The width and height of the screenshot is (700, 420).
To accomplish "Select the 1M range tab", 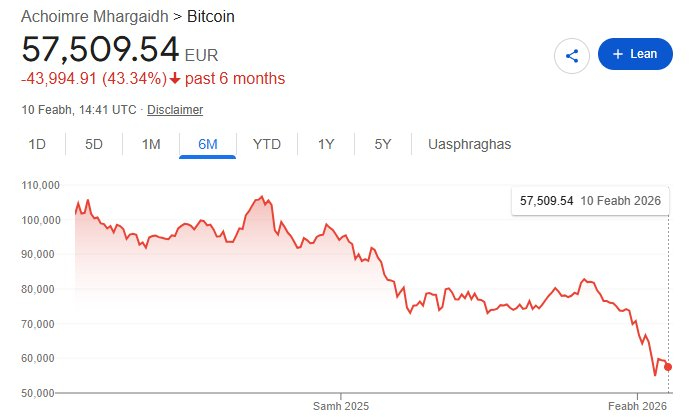I will [151, 144].
